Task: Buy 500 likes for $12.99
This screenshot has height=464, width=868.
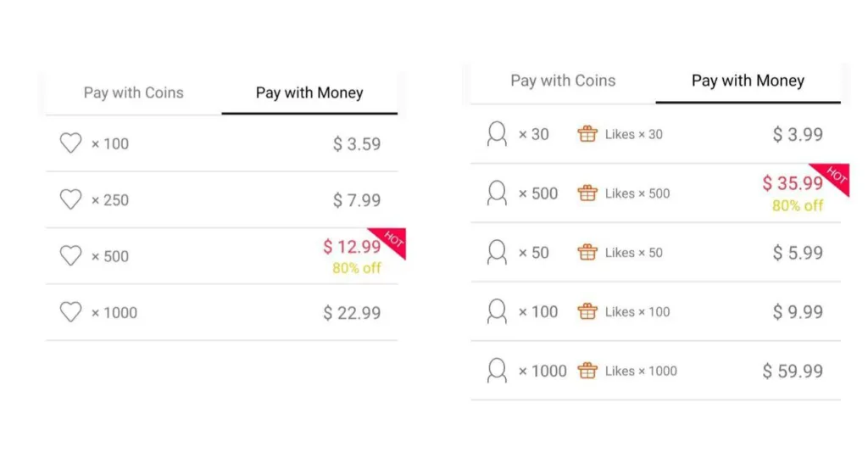Action: pos(352,247)
